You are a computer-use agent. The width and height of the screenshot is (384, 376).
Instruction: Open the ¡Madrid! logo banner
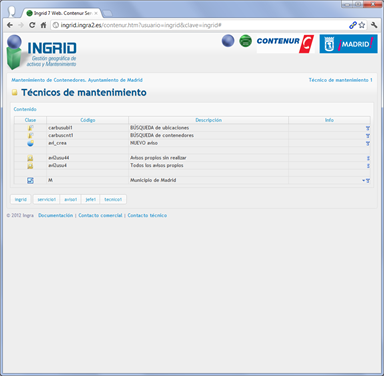tap(348, 44)
